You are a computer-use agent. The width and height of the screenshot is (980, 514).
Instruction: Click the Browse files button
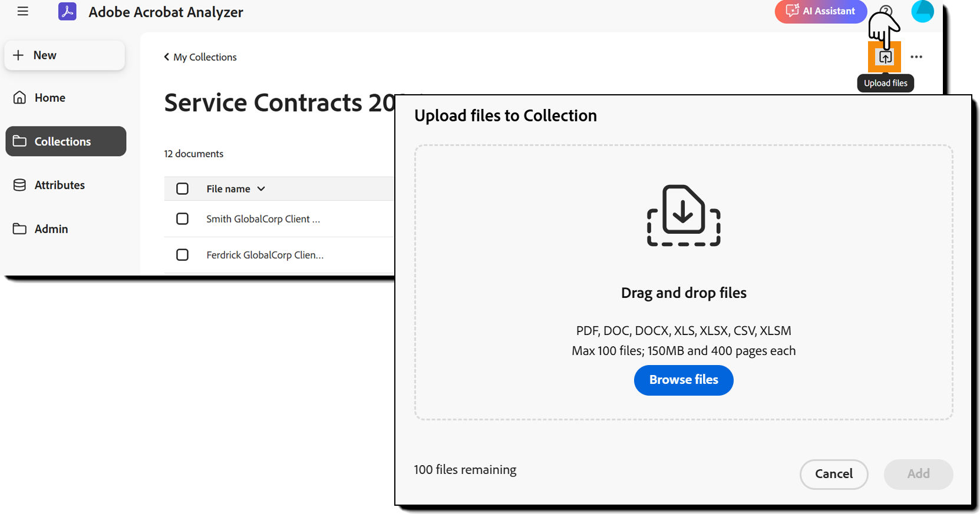click(684, 380)
